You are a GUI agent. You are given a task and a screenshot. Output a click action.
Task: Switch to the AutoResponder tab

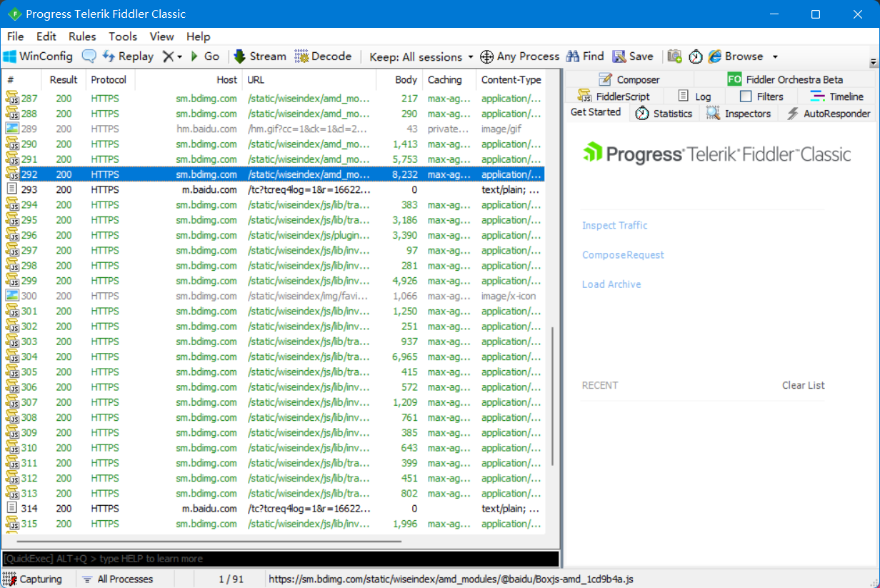[829, 113]
